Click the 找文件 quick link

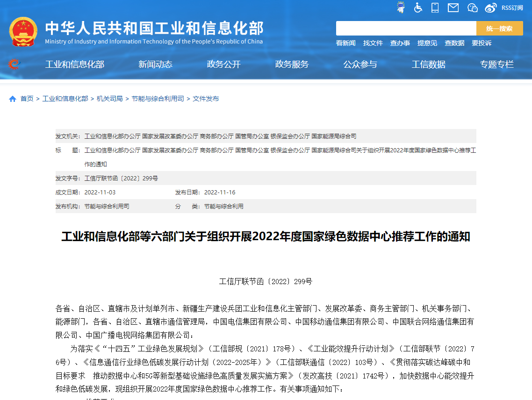tap(373, 43)
